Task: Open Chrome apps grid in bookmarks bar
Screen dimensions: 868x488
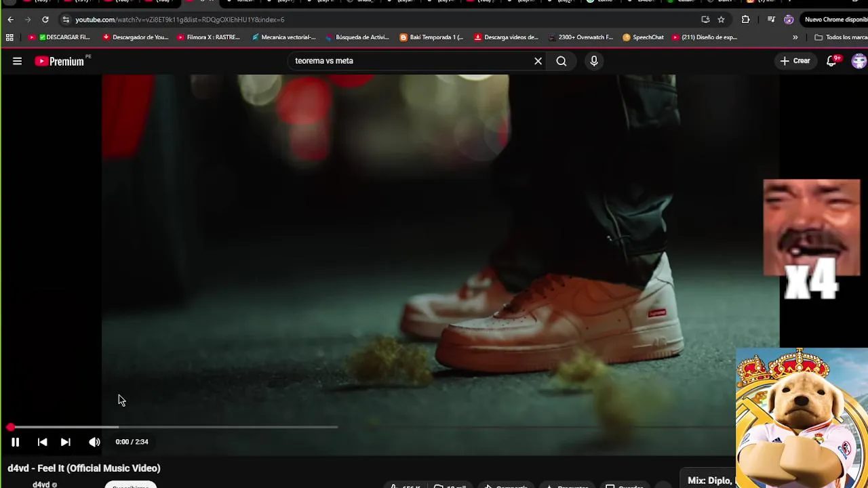Action: pyautogui.click(x=9, y=37)
